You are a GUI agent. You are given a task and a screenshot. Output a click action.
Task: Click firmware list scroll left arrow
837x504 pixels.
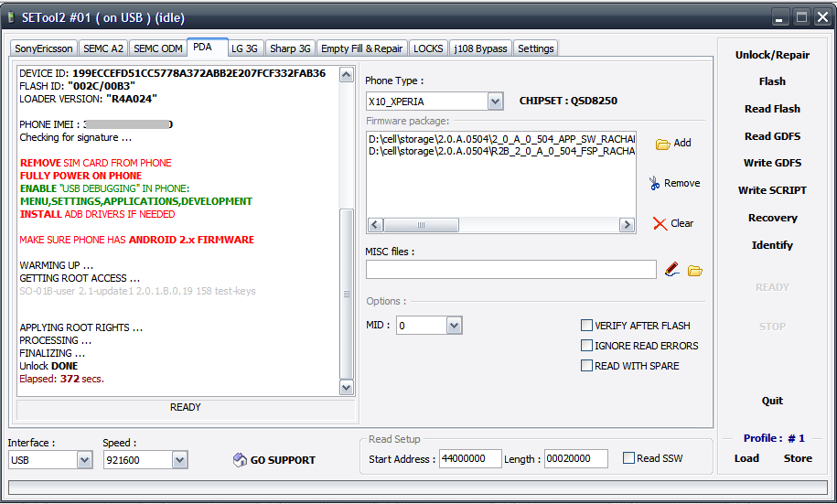pyautogui.click(x=375, y=225)
